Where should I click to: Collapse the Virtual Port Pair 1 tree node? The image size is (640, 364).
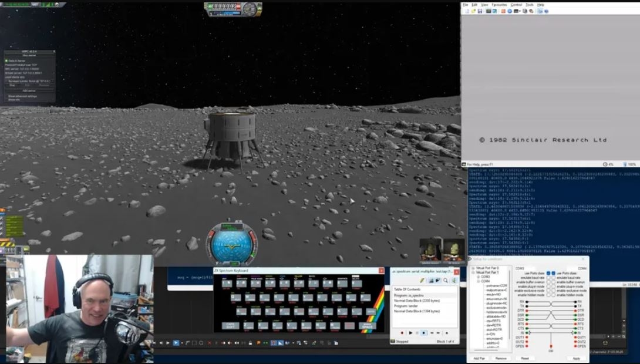coord(472,271)
